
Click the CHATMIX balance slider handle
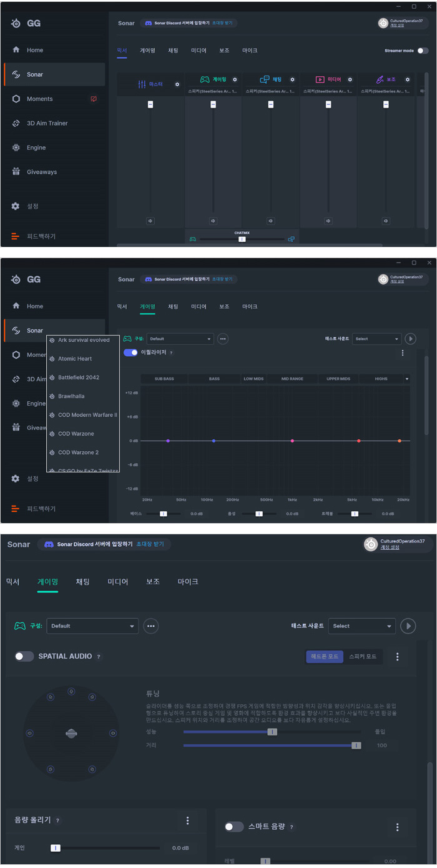point(242,239)
